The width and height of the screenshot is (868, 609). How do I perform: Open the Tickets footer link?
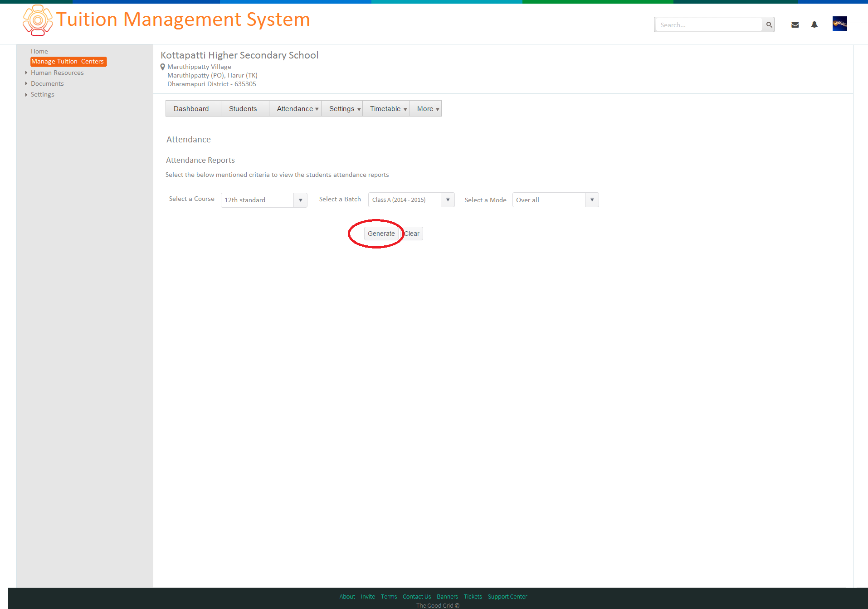(473, 596)
